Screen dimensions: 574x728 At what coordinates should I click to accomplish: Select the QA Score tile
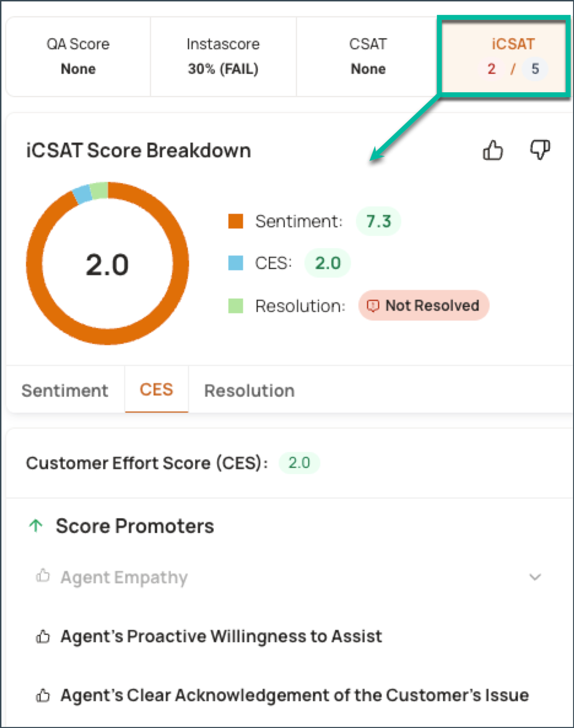(78, 56)
